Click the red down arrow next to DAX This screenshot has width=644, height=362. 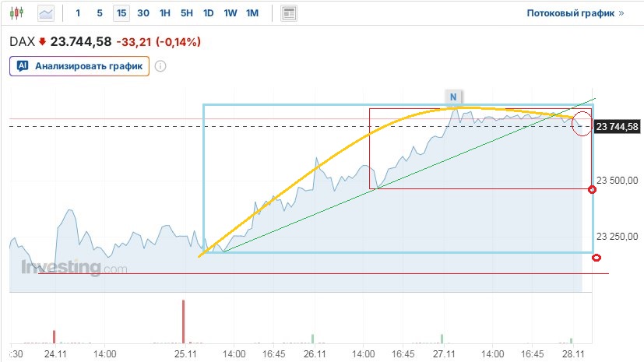(42, 40)
